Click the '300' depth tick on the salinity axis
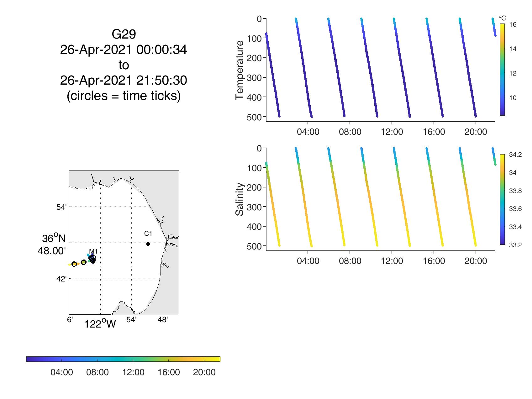 (x=255, y=207)
